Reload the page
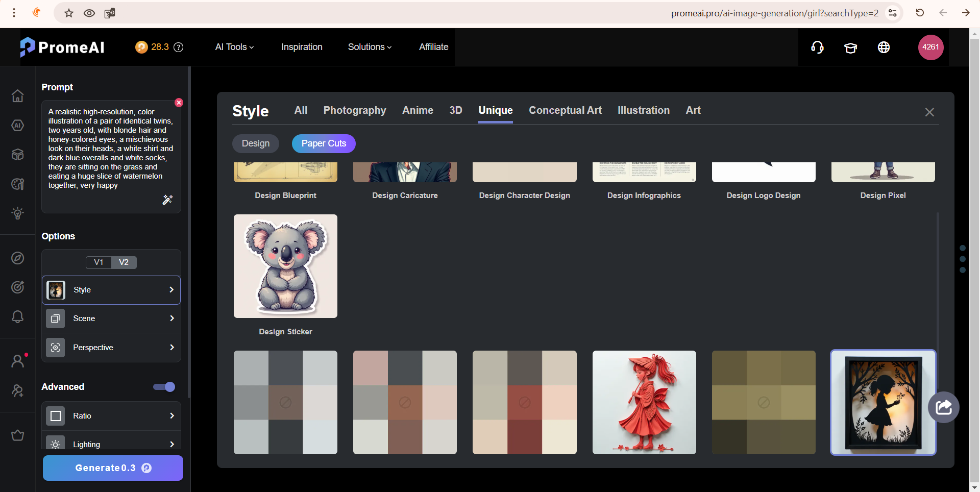This screenshot has height=492, width=980. 920,13
